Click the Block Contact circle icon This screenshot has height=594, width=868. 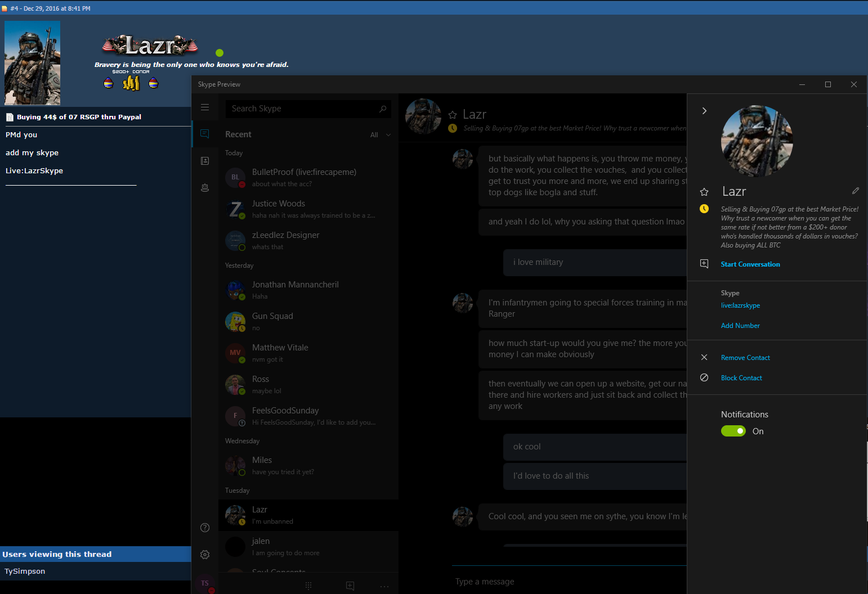704,377
